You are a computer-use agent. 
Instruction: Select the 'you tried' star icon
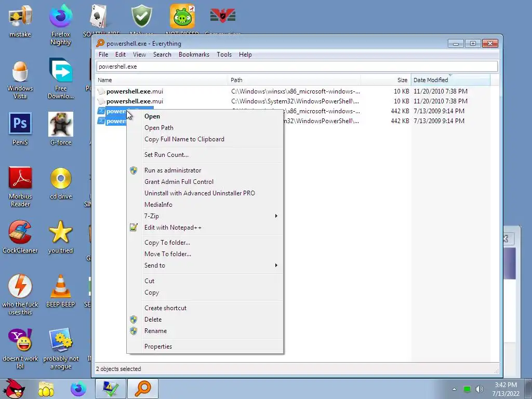coord(60,237)
